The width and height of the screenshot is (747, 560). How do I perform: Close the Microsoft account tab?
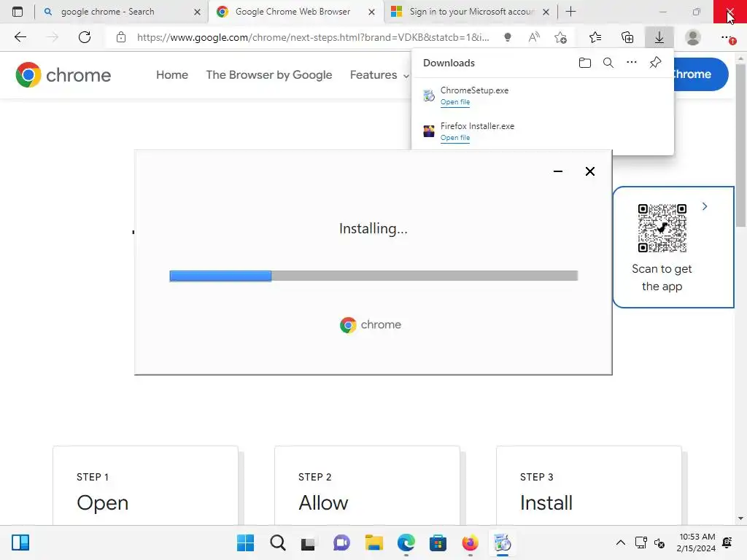pyautogui.click(x=546, y=12)
